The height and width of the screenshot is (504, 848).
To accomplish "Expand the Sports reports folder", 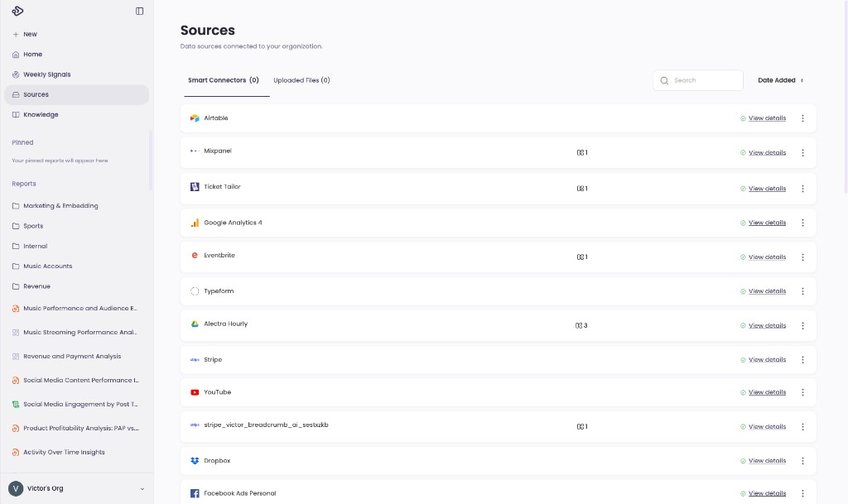I will click(x=27, y=226).
